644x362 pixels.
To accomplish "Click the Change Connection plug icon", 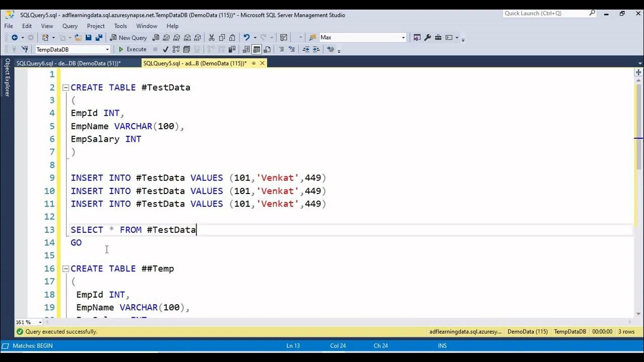I will pos(25,49).
